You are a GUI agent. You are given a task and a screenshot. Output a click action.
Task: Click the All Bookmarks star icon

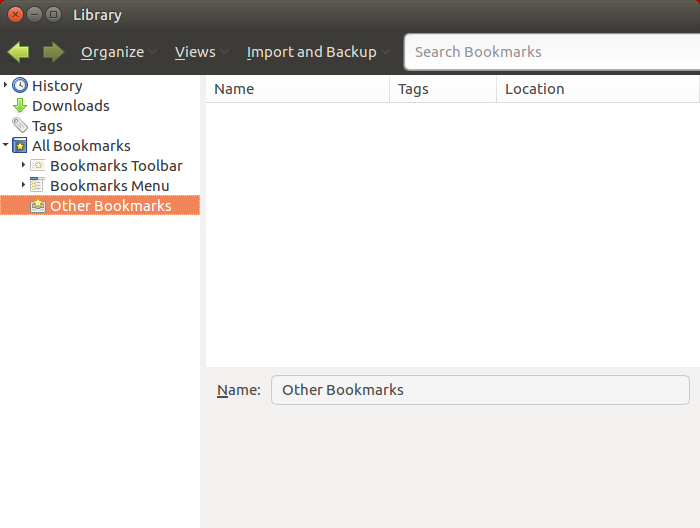pos(20,146)
